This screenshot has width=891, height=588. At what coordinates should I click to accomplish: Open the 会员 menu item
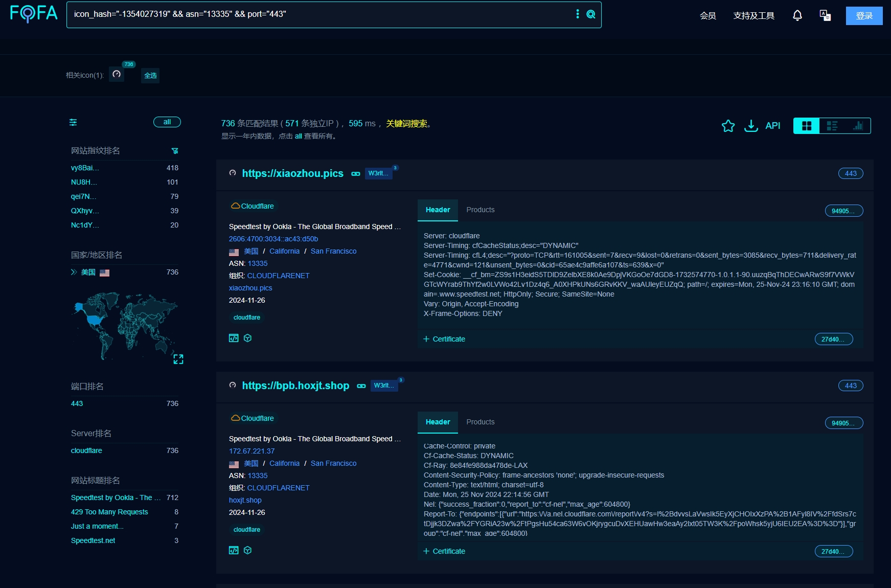[708, 16]
